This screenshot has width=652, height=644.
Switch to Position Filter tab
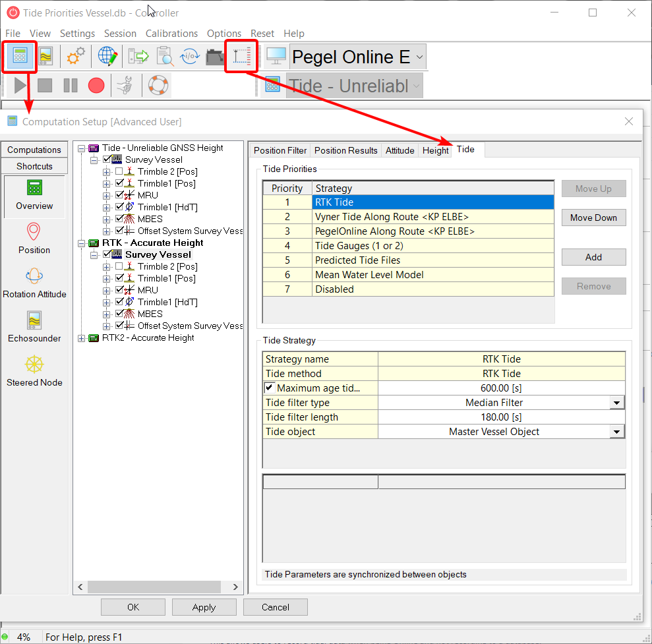point(280,150)
